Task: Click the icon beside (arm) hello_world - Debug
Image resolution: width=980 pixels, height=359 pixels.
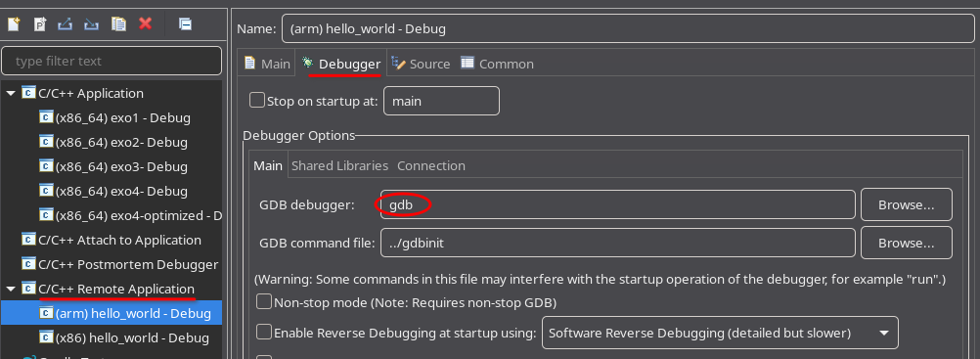Action: tap(46, 313)
